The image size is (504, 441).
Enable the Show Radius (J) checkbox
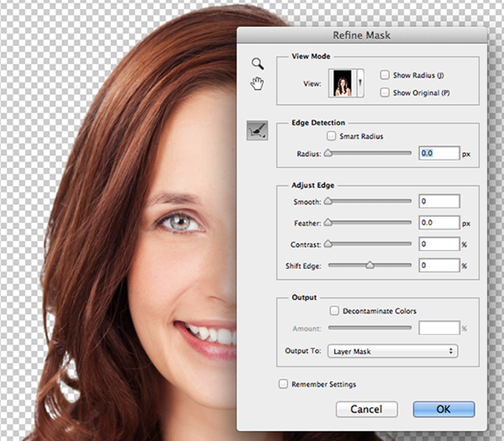click(385, 75)
